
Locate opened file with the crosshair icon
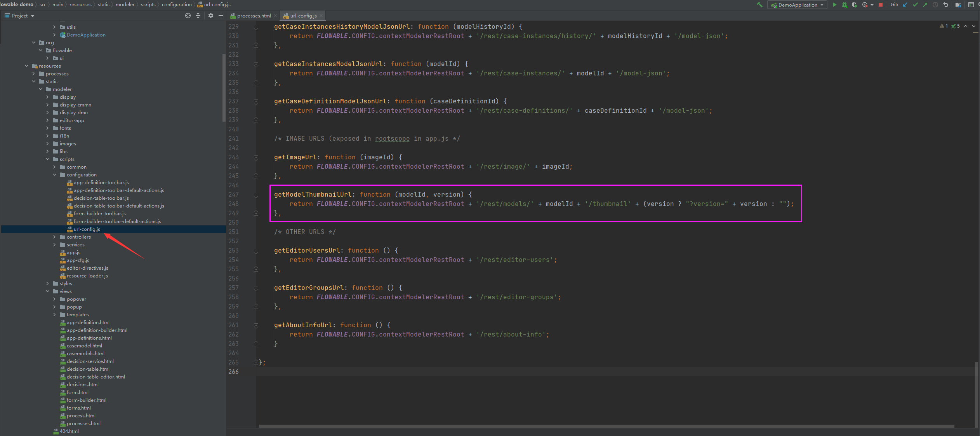[x=188, y=16]
